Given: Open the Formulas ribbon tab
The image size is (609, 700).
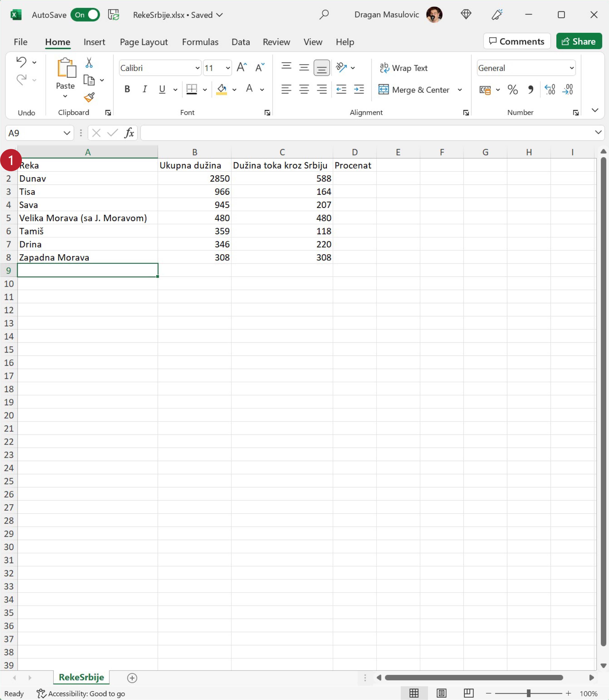Looking at the screenshot, I should pyautogui.click(x=200, y=42).
